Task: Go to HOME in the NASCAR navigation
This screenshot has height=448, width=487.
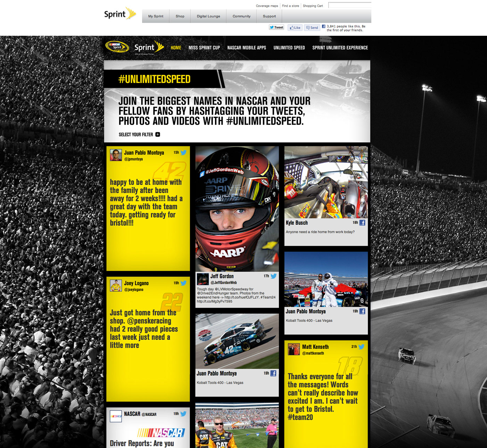Action: [x=176, y=48]
